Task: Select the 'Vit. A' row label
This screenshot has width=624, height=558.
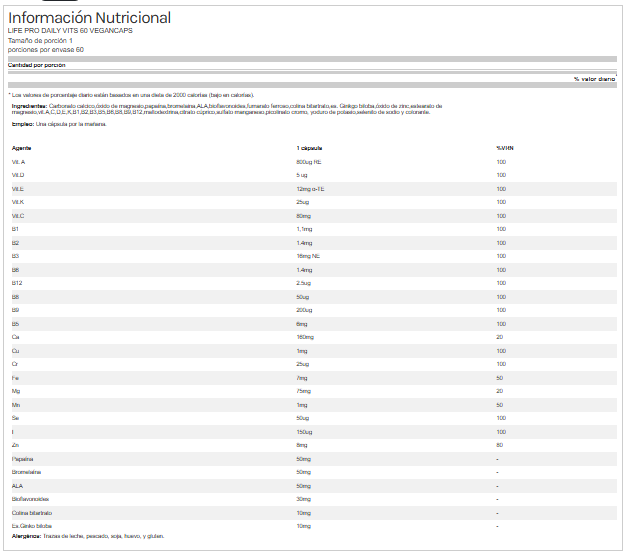Action: (x=18, y=161)
